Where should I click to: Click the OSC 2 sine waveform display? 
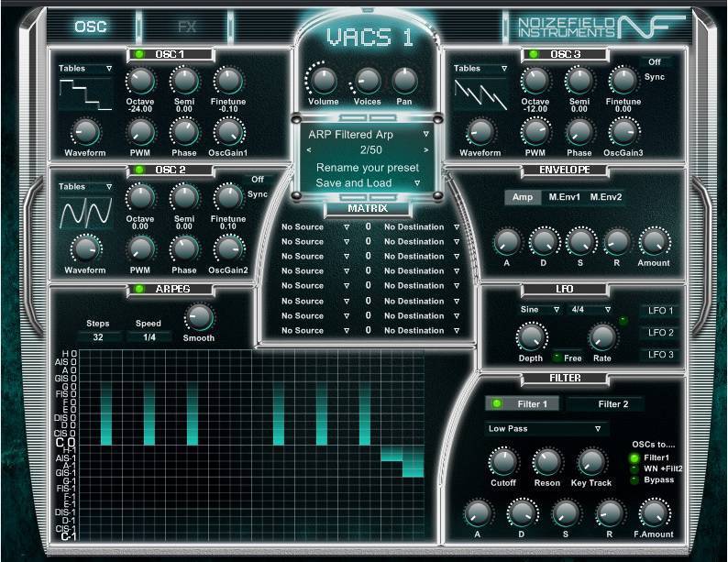tap(85, 214)
